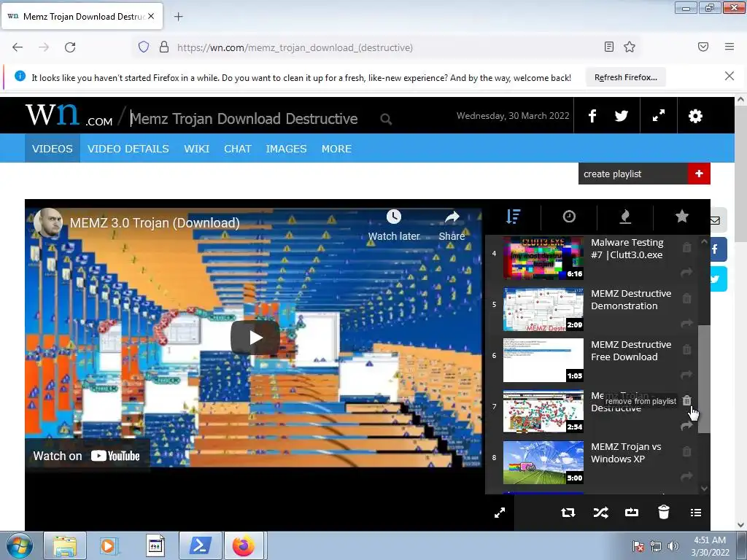The width and height of the screenshot is (747, 560).
Task: Open PowerShell from taskbar
Action: [x=200, y=545]
